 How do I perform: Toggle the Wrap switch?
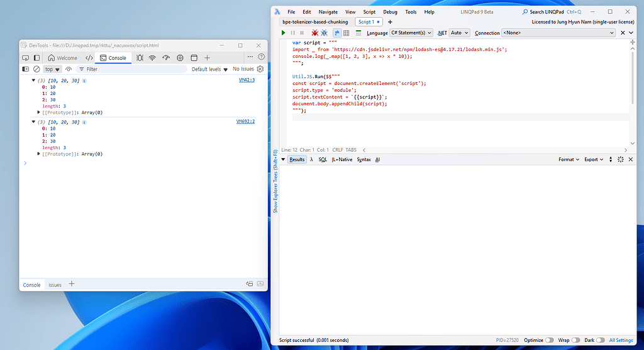[x=576, y=340]
